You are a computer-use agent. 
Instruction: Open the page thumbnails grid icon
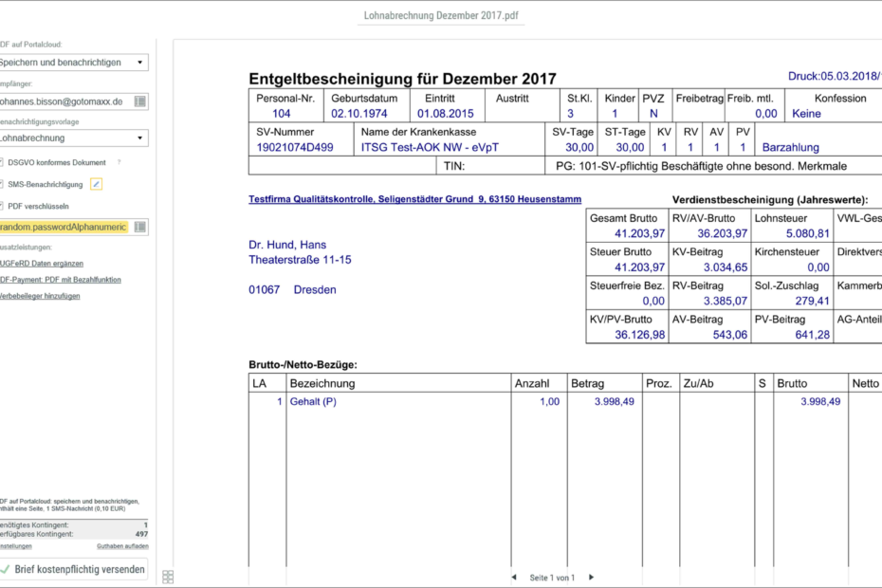pyautogui.click(x=168, y=577)
